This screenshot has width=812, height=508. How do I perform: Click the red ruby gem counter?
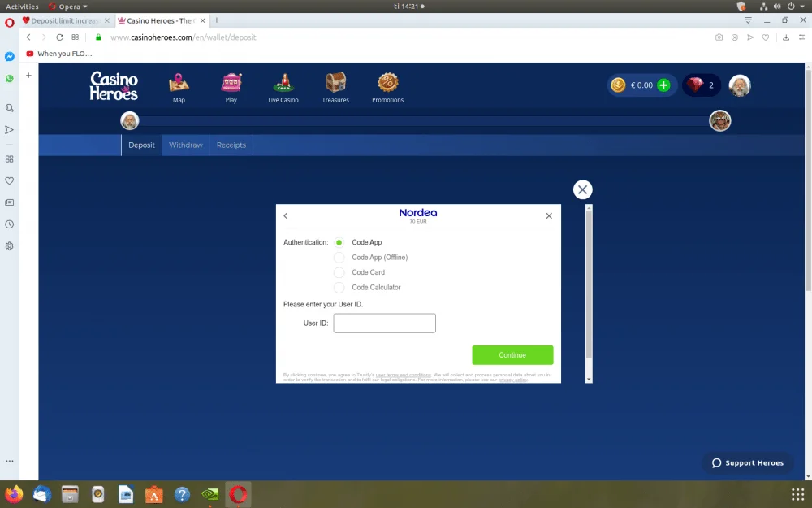pos(702,85)
